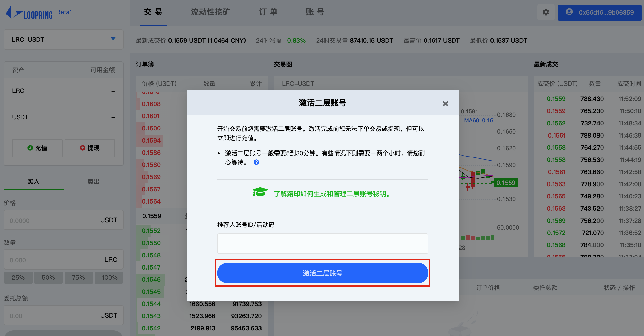Click the green 0.1559 chart price marker

coord(505,183)
